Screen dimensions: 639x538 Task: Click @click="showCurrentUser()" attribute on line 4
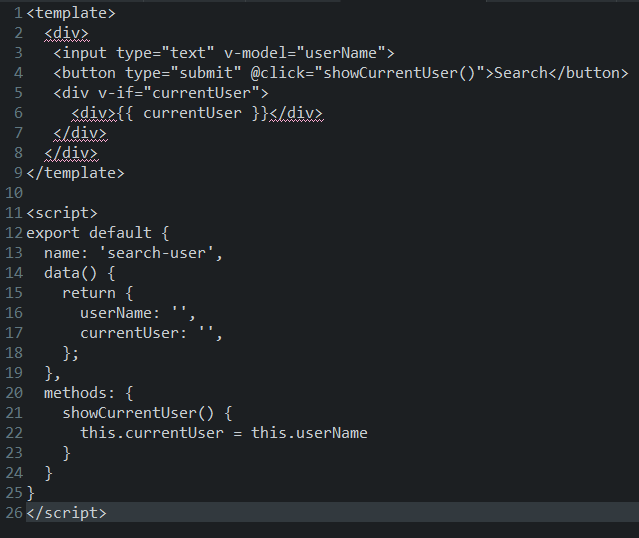click(x=368, y=73)
